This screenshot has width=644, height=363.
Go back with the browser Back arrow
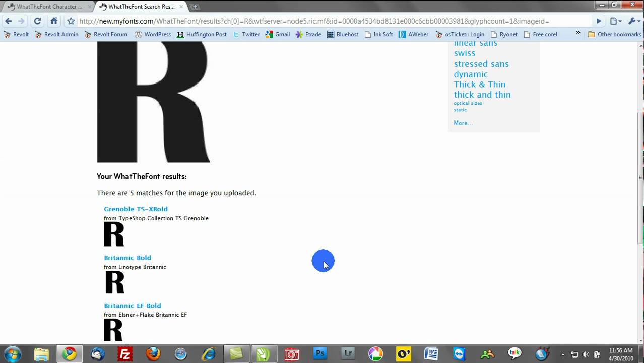coord(8,21)
